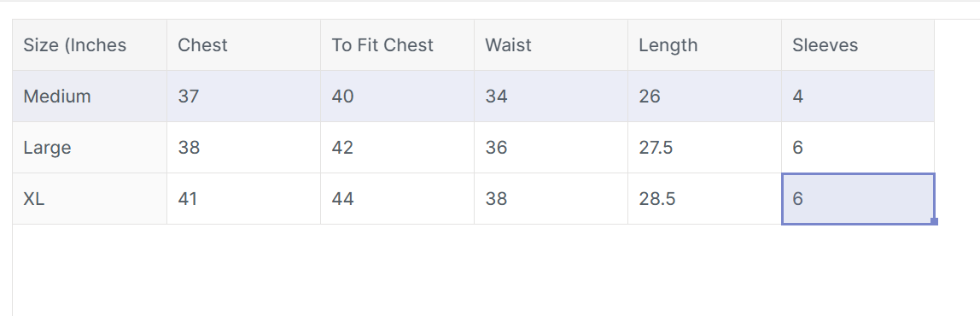Select the XL row label cell

90,199
